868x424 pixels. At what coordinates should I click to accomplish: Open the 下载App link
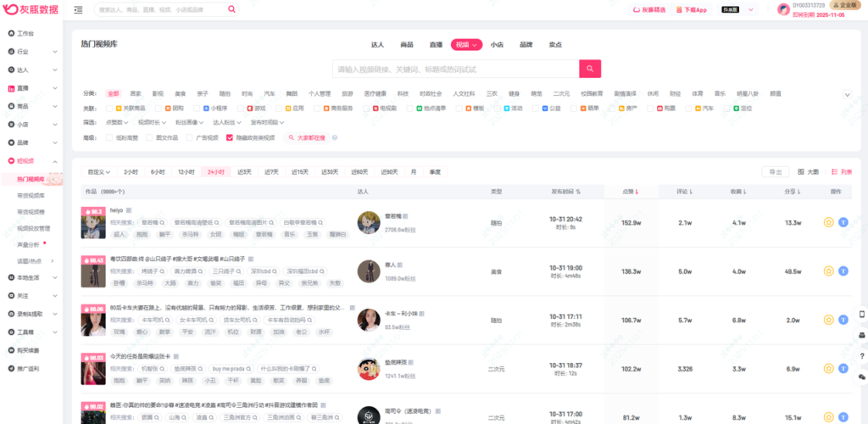tap(691, 10)
